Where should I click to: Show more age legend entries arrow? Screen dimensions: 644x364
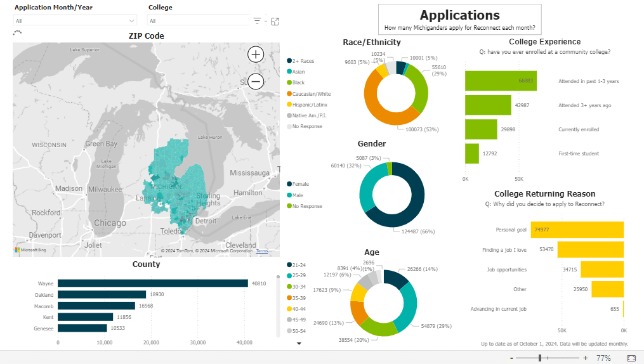(x=299, y=344)
